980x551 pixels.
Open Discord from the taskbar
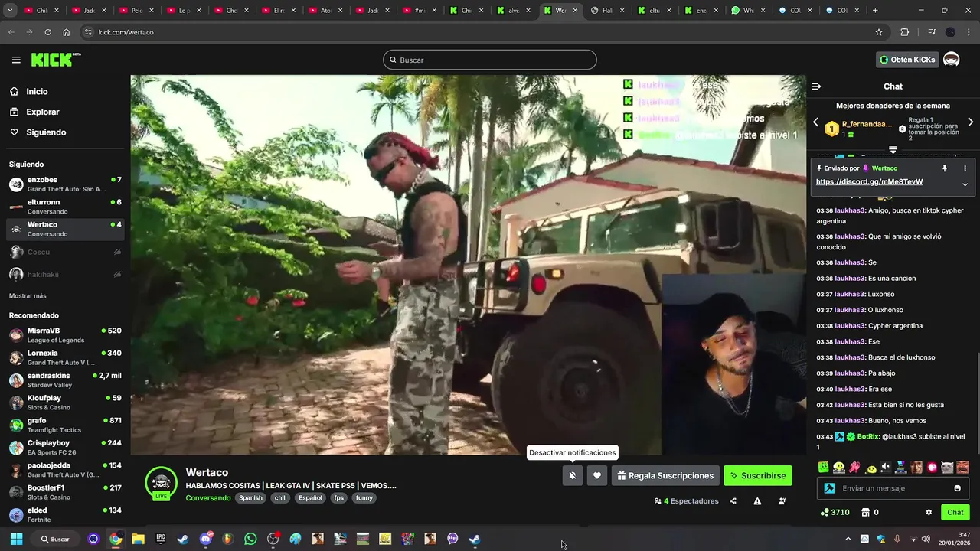pyautogui.click(x=205, y=539)
